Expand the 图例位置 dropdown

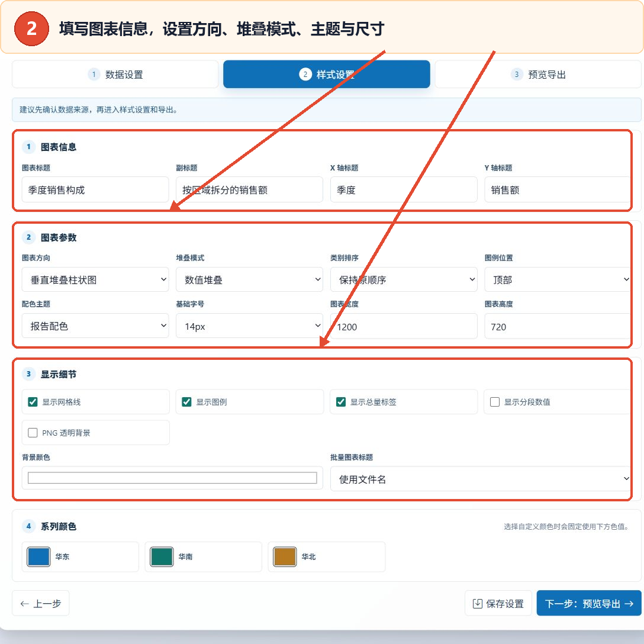click(558, 280)
